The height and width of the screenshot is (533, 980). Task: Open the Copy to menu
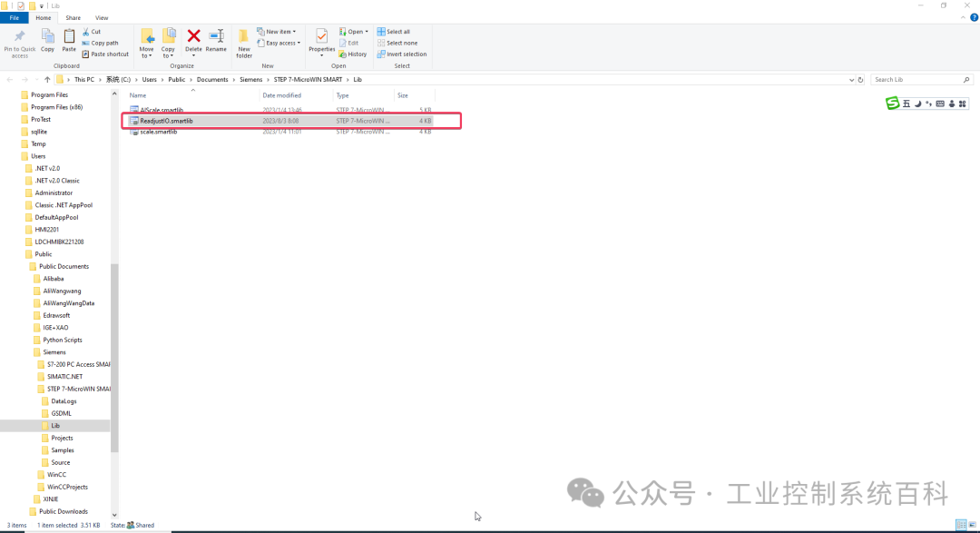(168, 44)
